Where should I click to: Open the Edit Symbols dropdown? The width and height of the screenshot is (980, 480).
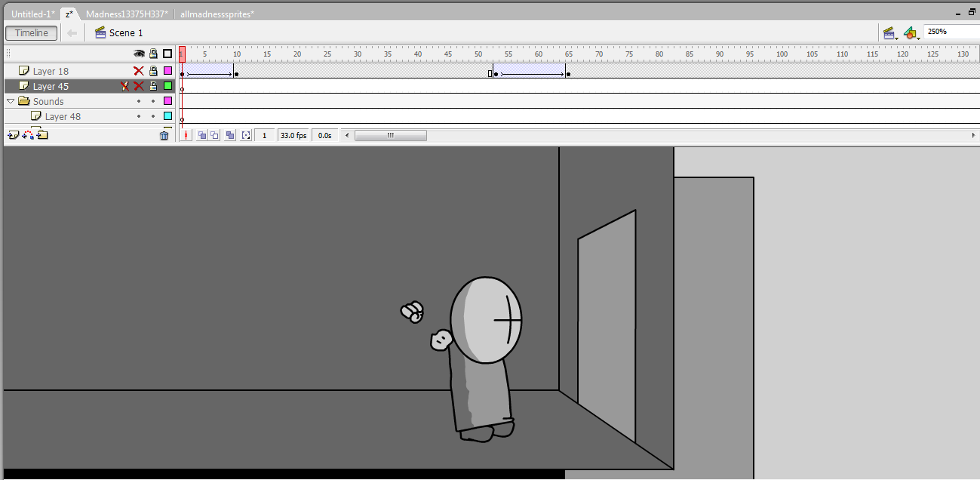[x=911, y=32]
